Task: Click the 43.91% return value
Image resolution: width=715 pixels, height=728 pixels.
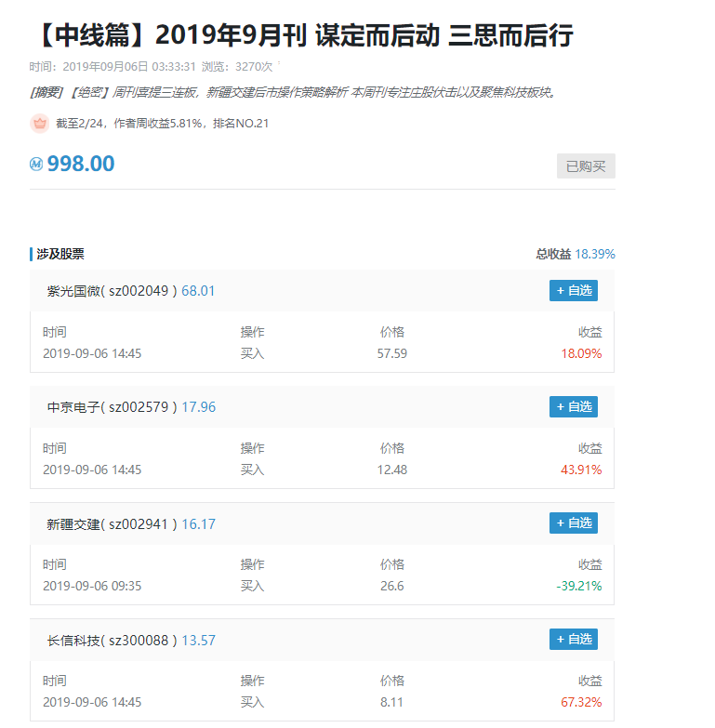Action: pos(581,470)
